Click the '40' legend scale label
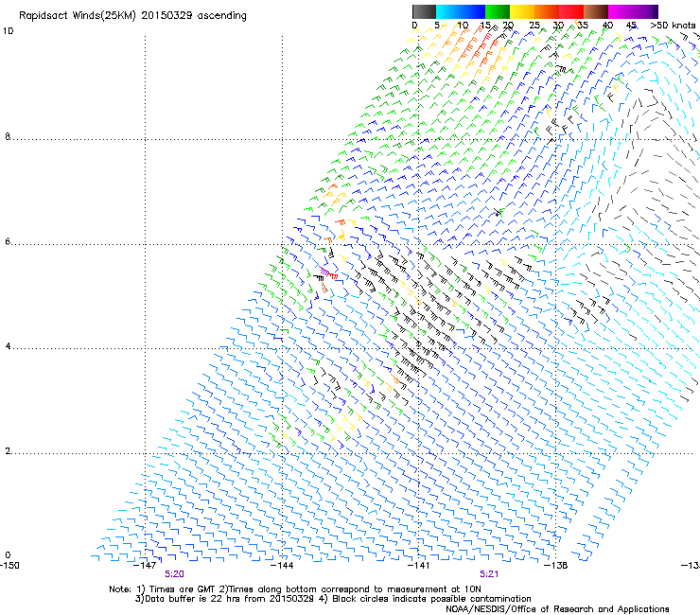Viewport: 700px width, 615px height. 607,25
